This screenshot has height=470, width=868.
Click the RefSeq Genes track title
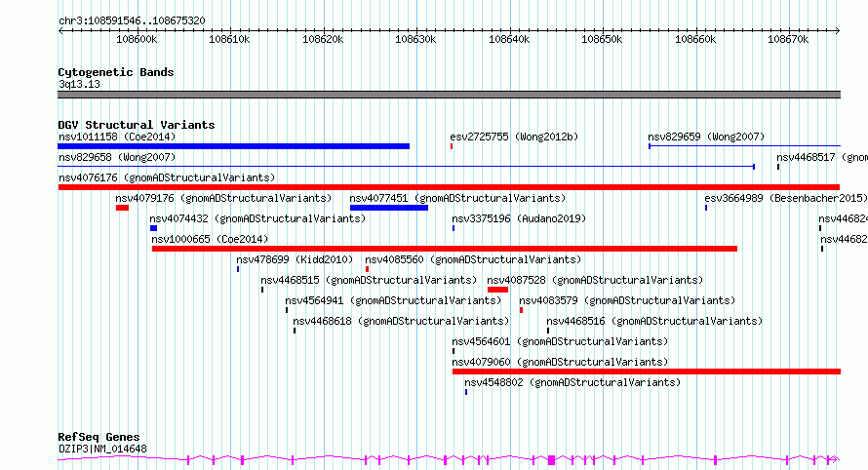tap(99, 437)
